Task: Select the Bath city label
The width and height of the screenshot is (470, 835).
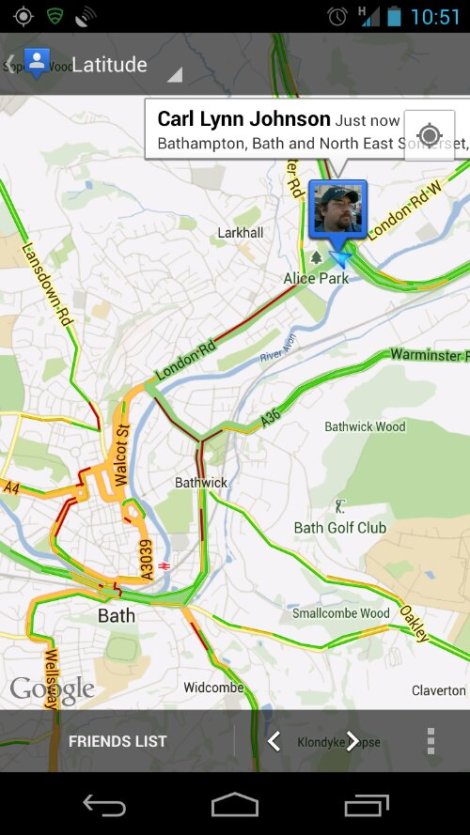Action: coord(117,616)
